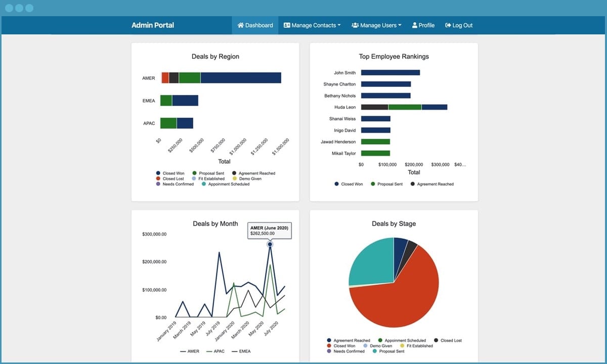The height and width of the screenshot is (364, 607).
Task: Expand the Manage Users dropdown caret
Action: tap(400, 25)
